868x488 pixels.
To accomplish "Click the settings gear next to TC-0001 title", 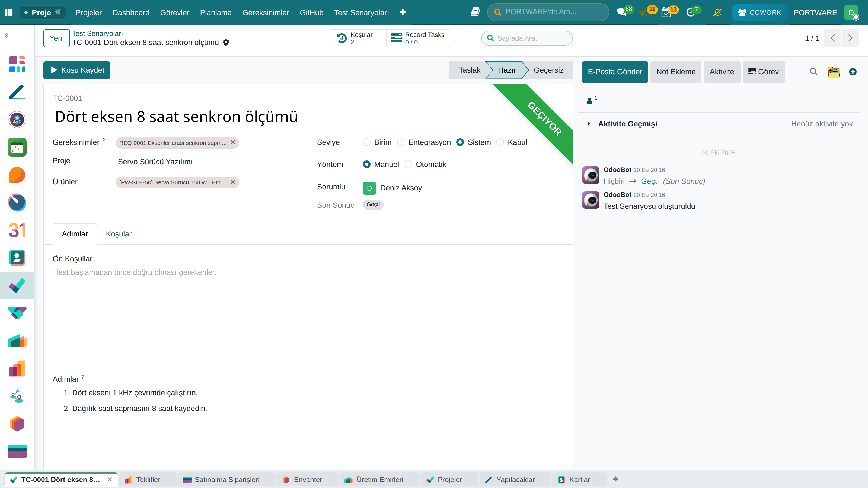I will [226, 43].
